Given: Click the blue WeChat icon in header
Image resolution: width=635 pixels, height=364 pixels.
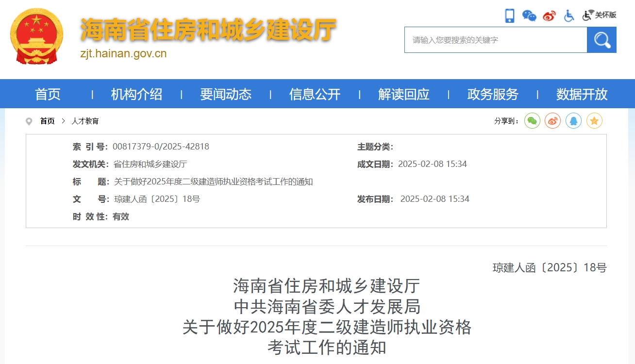Looking at the screenshot, I should (529, 16).
